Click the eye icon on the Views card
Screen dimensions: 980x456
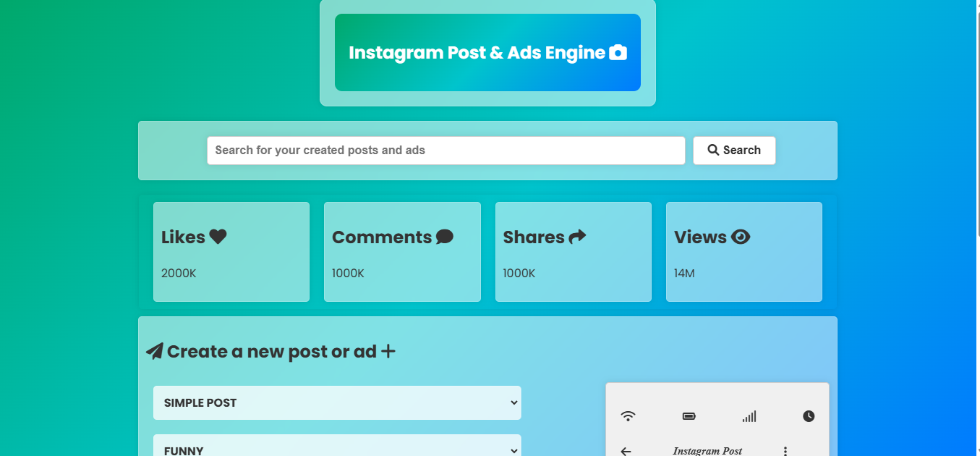[x=742, y=235]
